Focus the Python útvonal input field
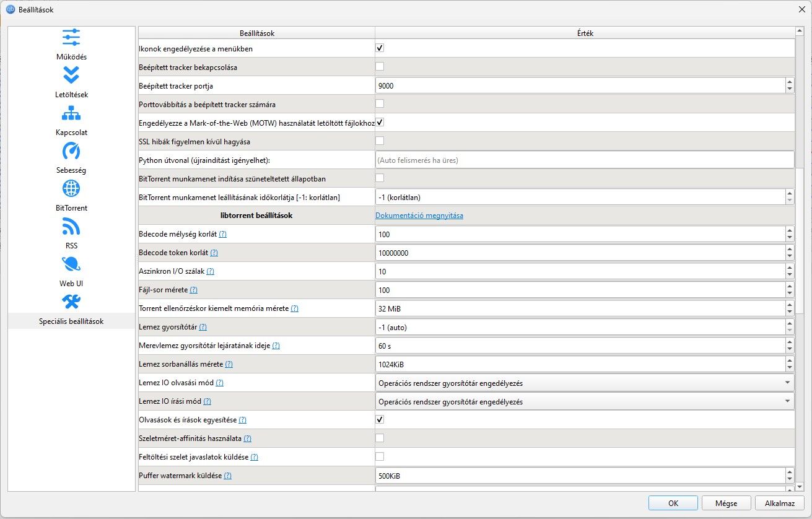The width and height of the screenshot is (812, 519). coord(585,160)
